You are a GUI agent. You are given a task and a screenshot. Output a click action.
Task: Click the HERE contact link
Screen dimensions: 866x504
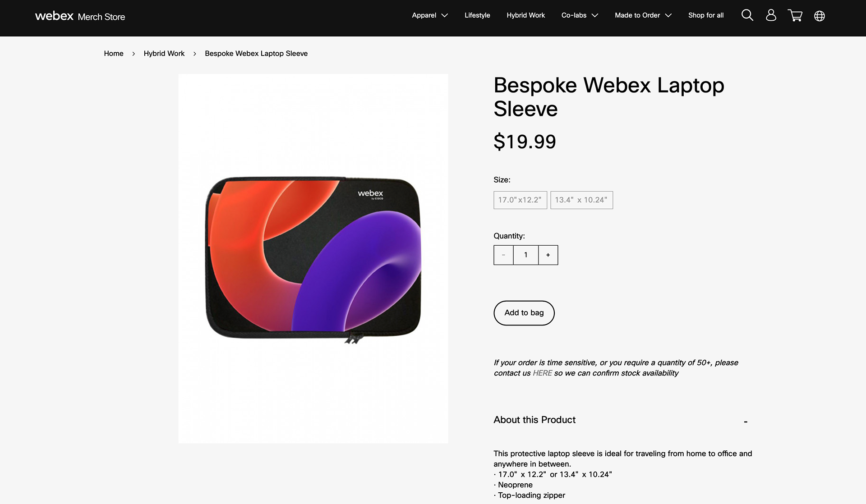(x=542, y=373)
